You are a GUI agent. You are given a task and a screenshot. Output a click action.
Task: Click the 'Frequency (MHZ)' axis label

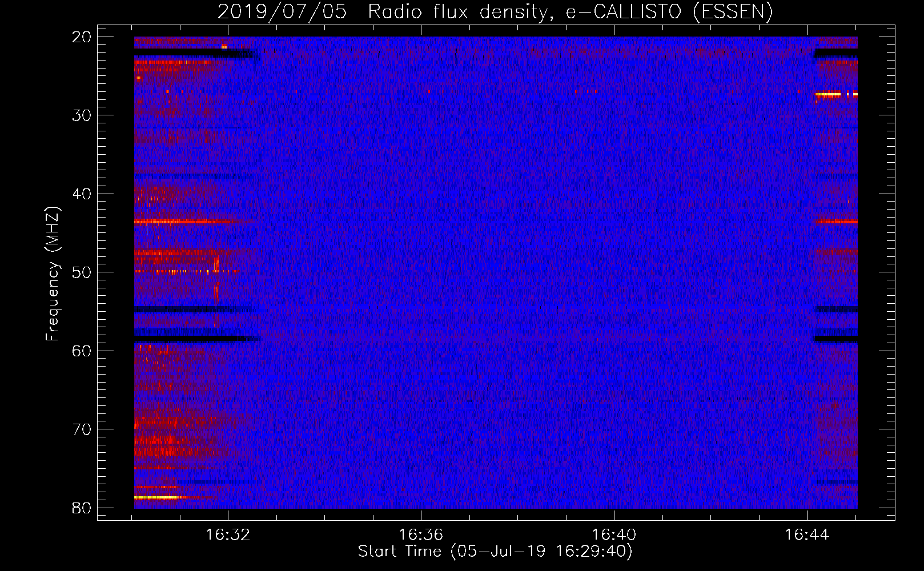click(x=53, y=274)
